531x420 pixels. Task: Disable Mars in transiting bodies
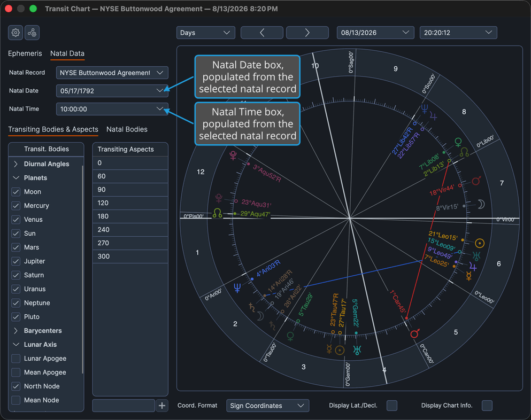[x=16, y=247]
